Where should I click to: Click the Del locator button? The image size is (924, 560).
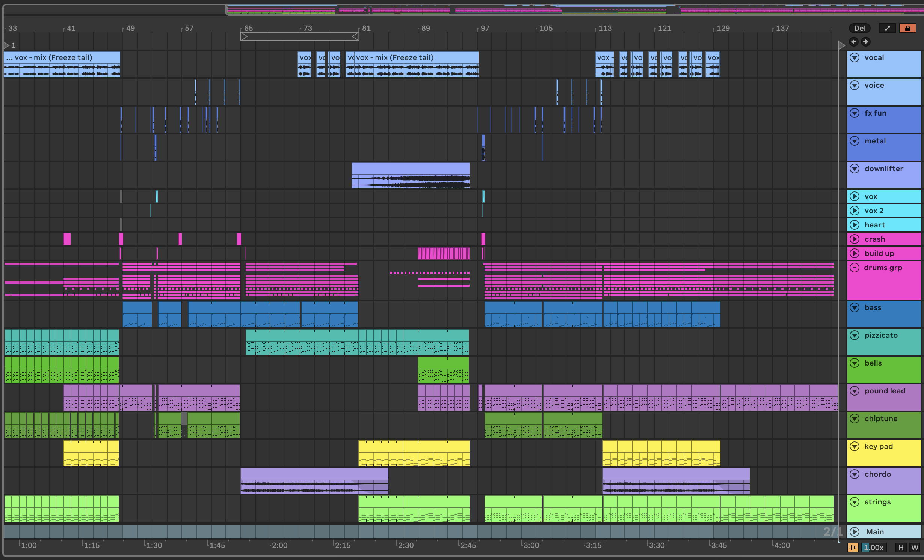pos(859,28)
